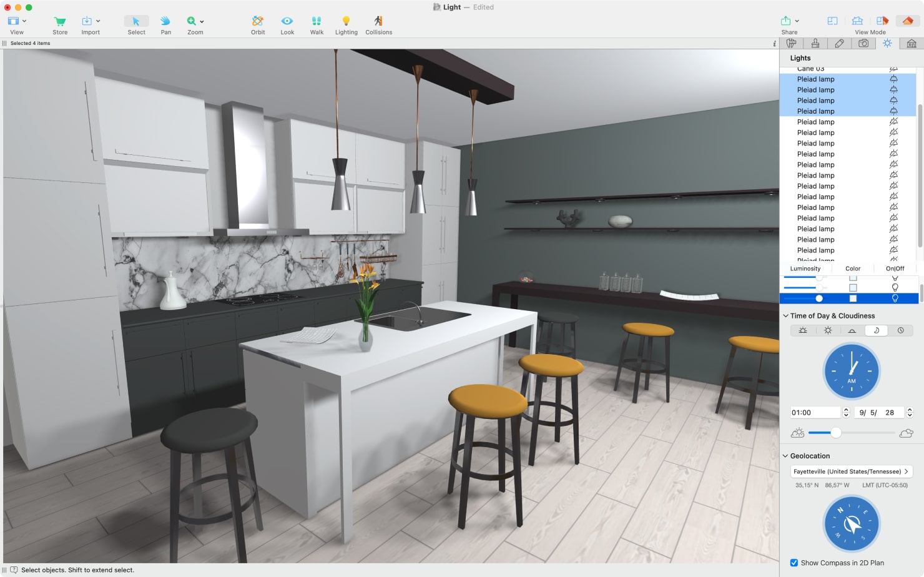Click the Color column header
This screenshot has width=924, height=577.
853,269
